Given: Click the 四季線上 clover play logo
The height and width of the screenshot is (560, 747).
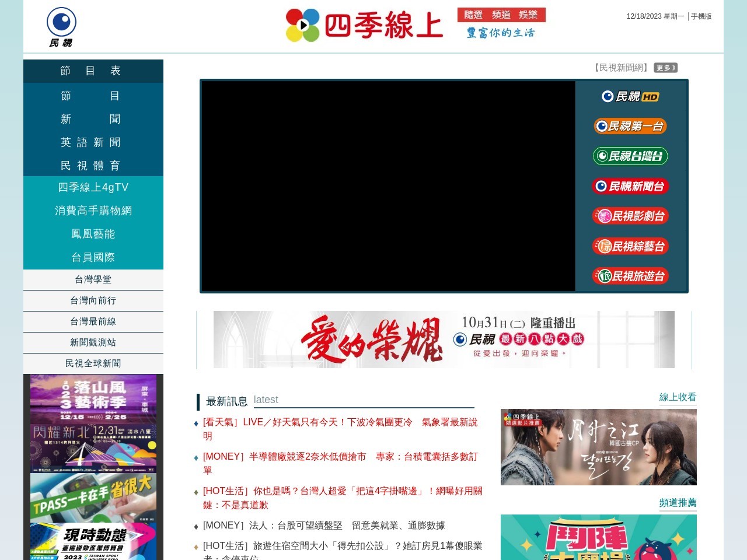Looking at the screenshot, I should (302, 24).
